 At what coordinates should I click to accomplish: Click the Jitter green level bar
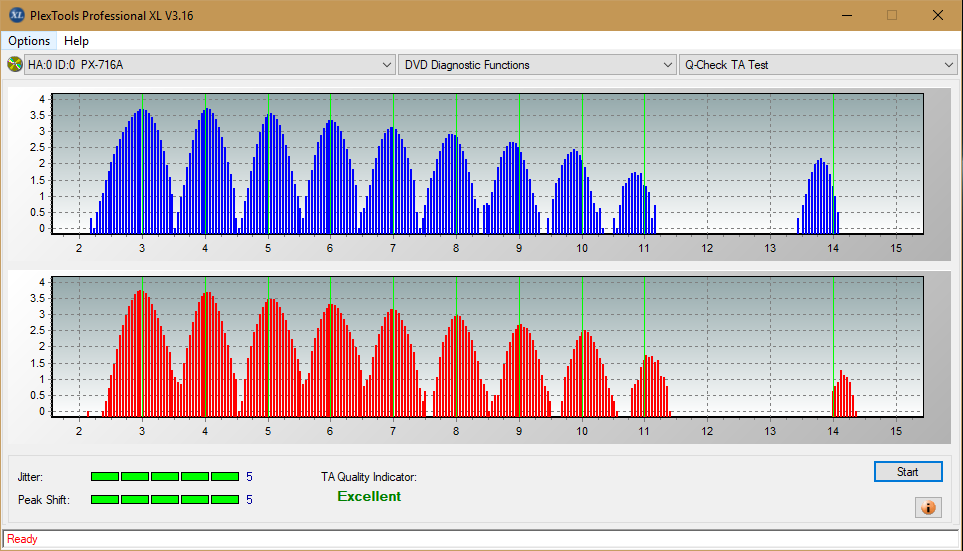pyautogui.click(x=165, y=477)
